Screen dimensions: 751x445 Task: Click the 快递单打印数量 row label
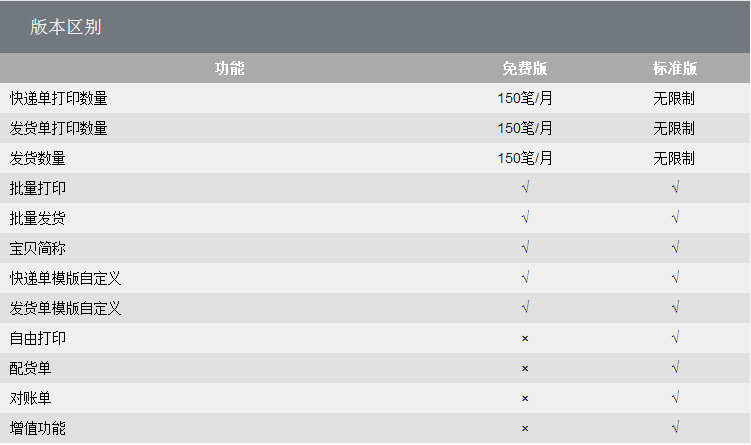coord(58,98)
